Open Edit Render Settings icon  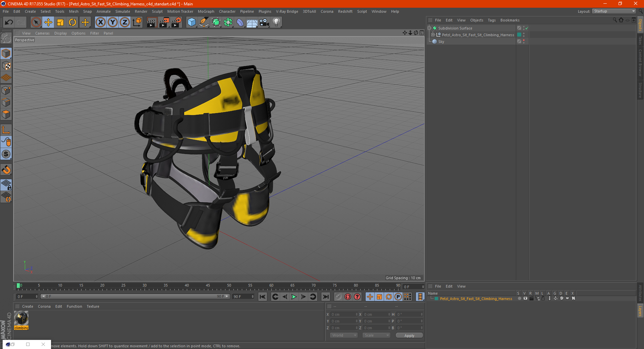[176, 22]
